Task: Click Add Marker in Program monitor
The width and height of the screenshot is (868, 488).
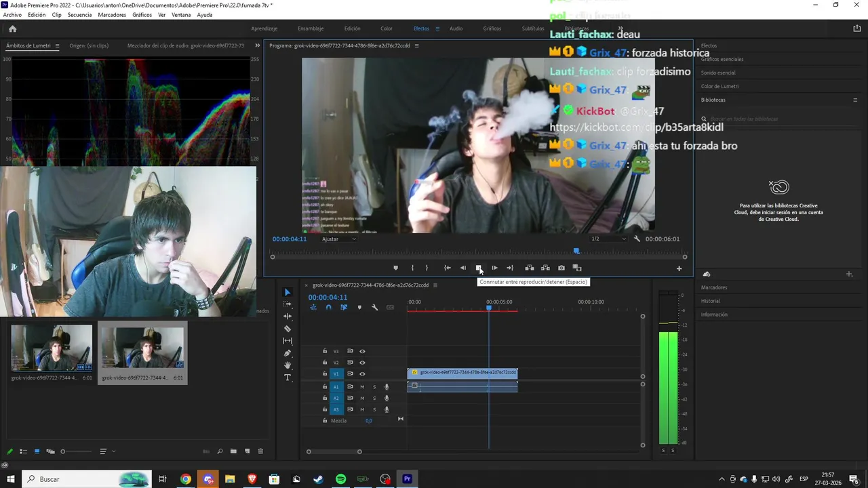Action: (396, 268)
